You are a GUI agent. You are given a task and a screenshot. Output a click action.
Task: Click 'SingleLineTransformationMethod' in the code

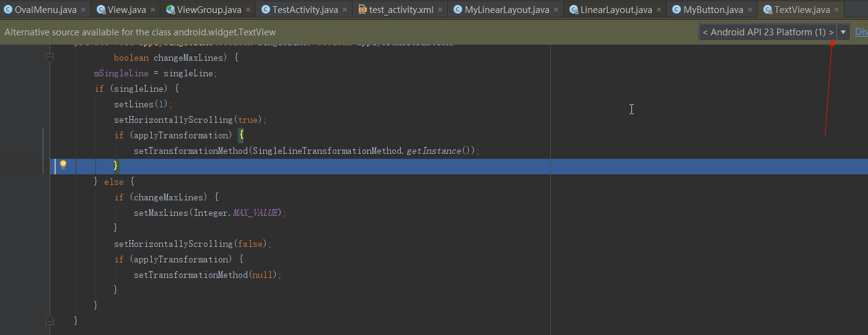click(328, 151)
